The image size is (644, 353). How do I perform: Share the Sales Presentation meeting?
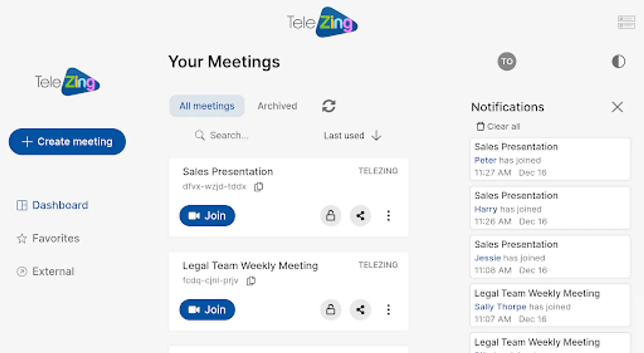pos(360,216)
